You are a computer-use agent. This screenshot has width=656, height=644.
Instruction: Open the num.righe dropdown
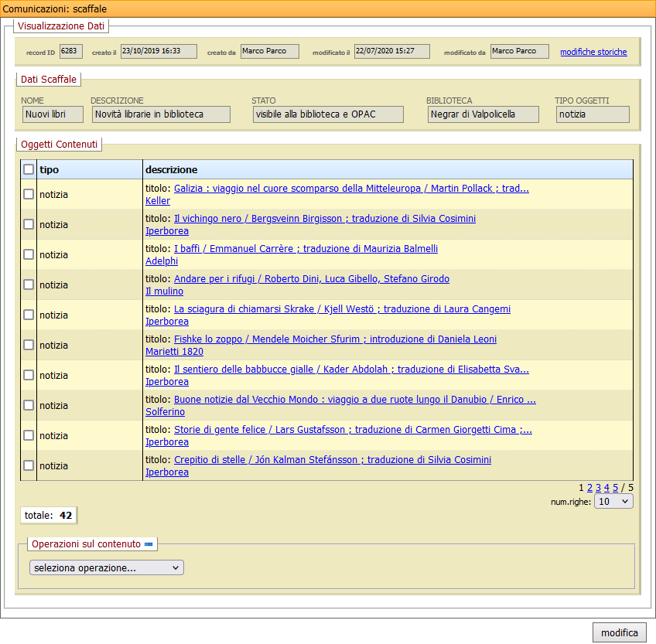click(614, 501)
